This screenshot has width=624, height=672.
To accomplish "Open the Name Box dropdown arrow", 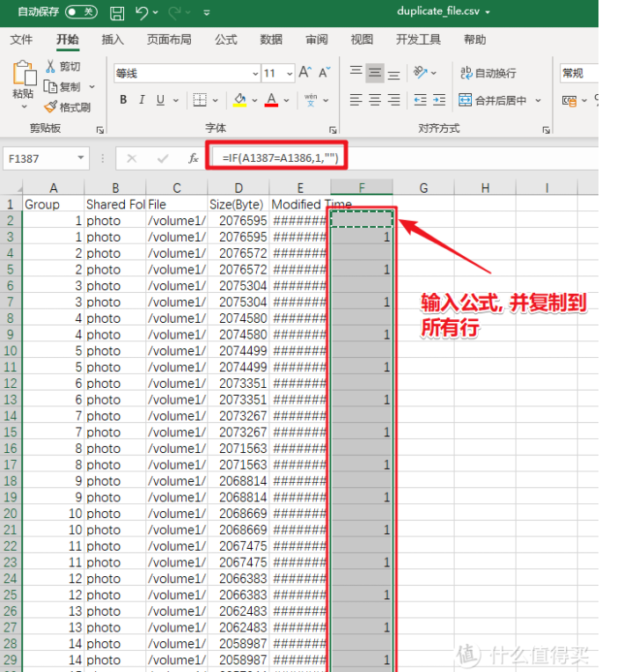I will click(x=81, y=158).
